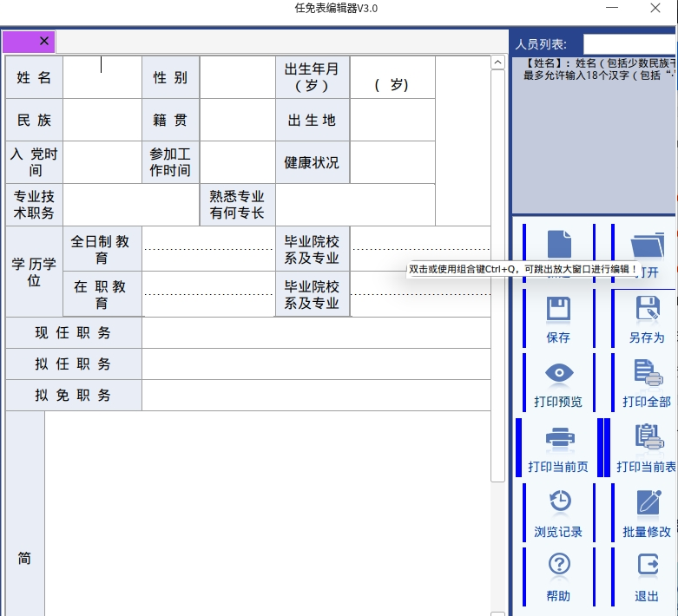Click the scroll up arrow of the form
This screenshot has width=678, height=616.
[x=497, y=62]
